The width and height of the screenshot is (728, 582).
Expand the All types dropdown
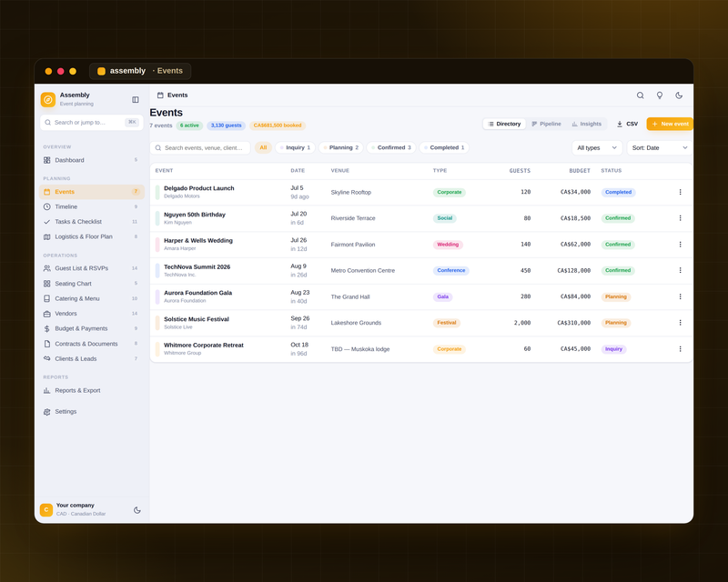pos(597,147)
